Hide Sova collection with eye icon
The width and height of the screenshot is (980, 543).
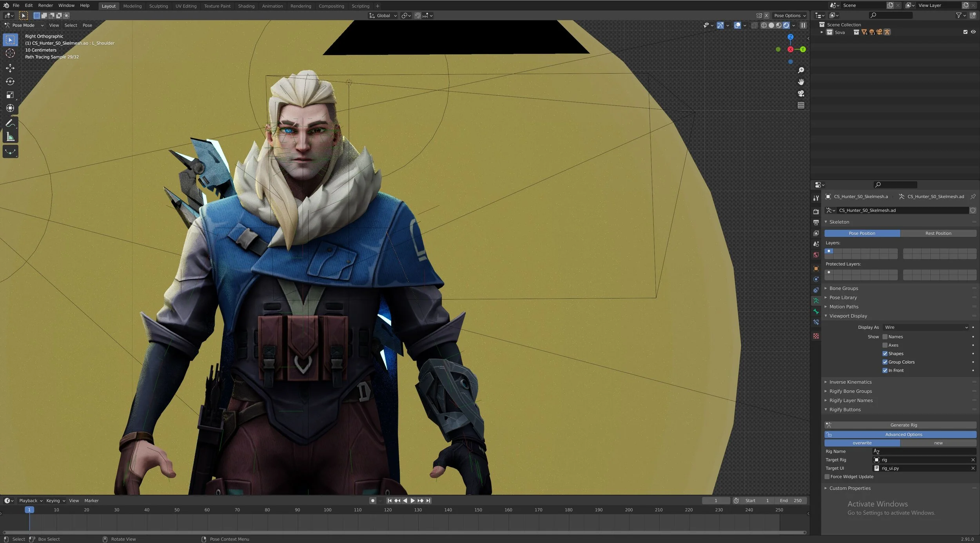(973, 32)
